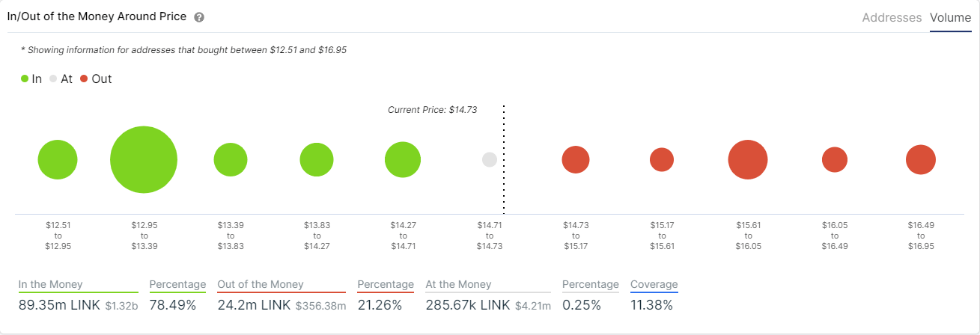
Task: Click the Coverage 11.38% statistic
Action: [654, 295]
